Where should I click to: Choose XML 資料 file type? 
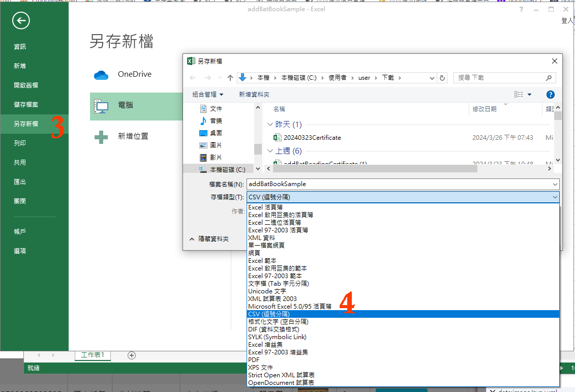tap(403, 238)
